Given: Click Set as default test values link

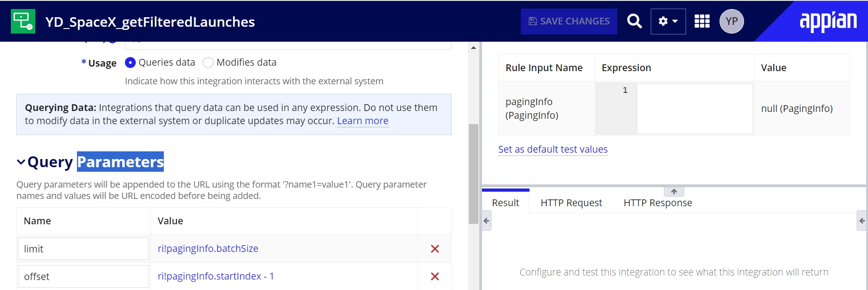Looking at the screenshot, I should click(553, 150).
